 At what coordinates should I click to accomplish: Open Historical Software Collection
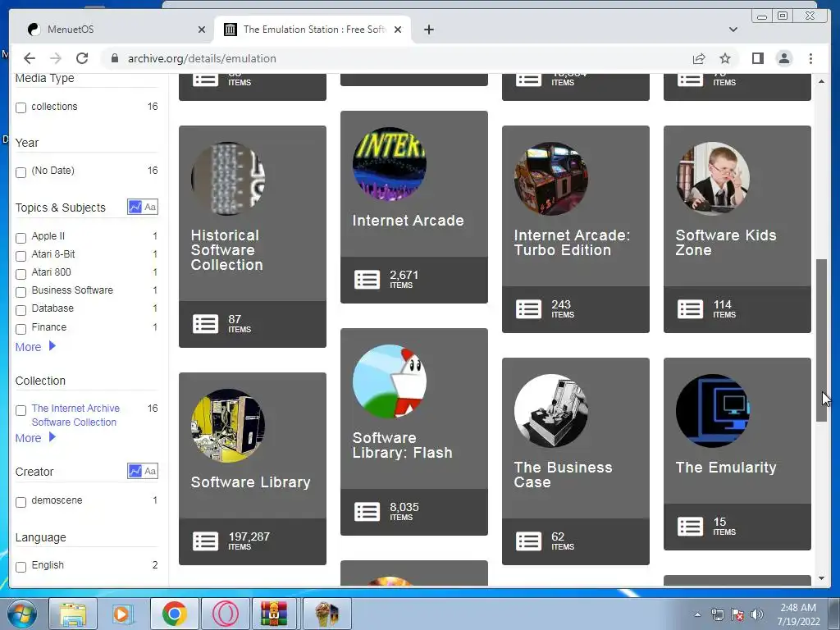coord(226,249)
